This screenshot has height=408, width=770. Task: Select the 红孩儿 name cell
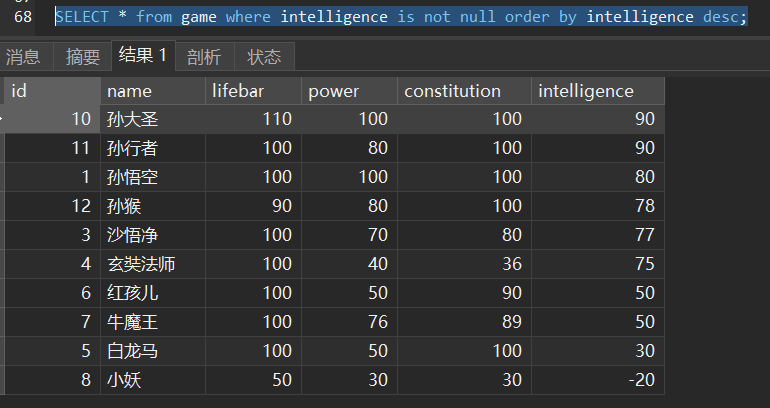pyautogui.click(x=153, y=293)
